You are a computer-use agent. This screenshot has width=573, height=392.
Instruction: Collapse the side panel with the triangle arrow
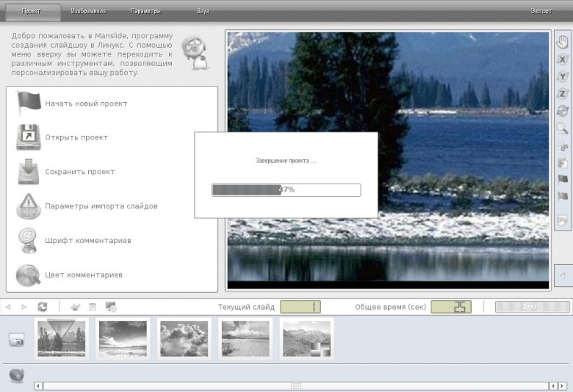[563, 275]
